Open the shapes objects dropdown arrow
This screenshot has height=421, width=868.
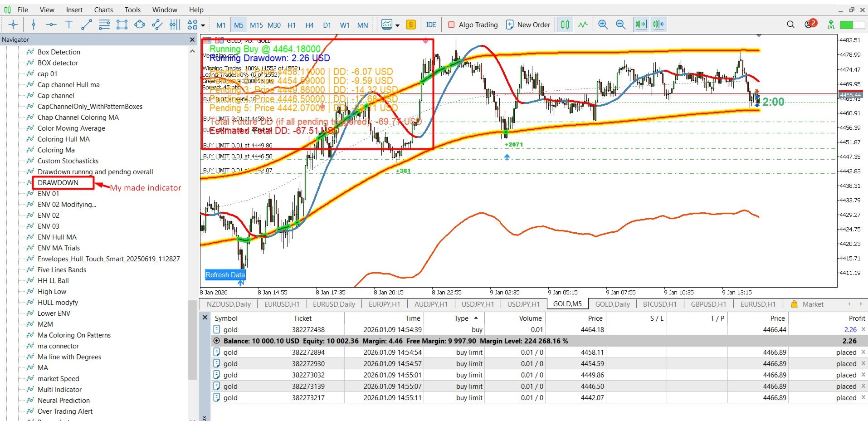pos(203,25)
